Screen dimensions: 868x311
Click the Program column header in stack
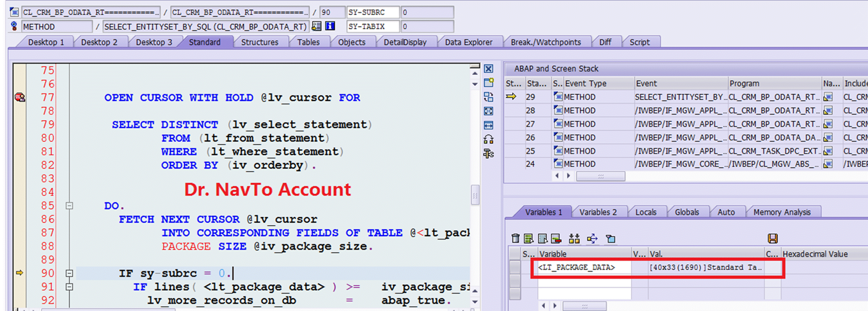click(774, 84)
